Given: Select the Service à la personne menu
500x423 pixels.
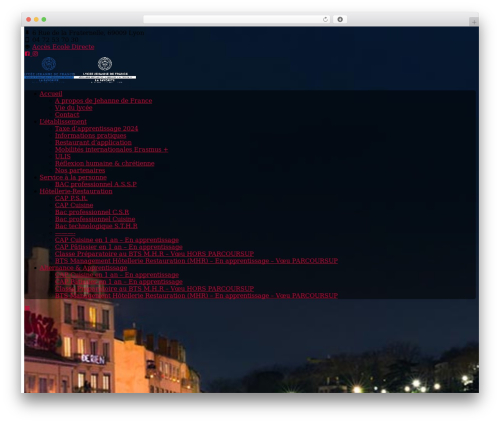Looking at the screenshot, I should [73, 178].
